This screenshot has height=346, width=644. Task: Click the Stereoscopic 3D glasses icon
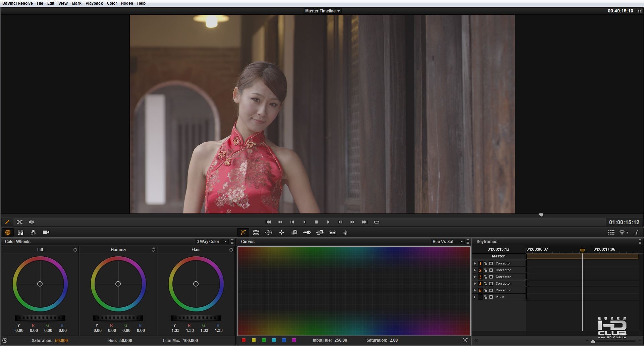[x=332, y=232]
